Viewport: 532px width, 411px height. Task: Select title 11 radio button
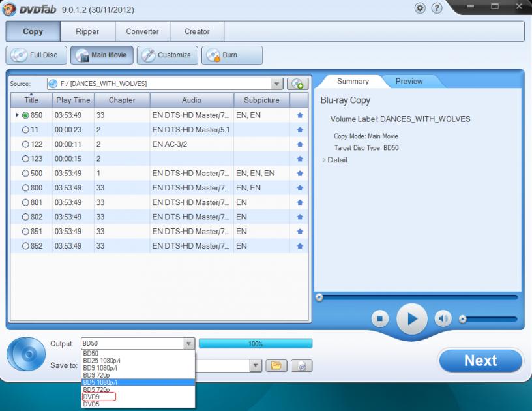pos(26,130)
